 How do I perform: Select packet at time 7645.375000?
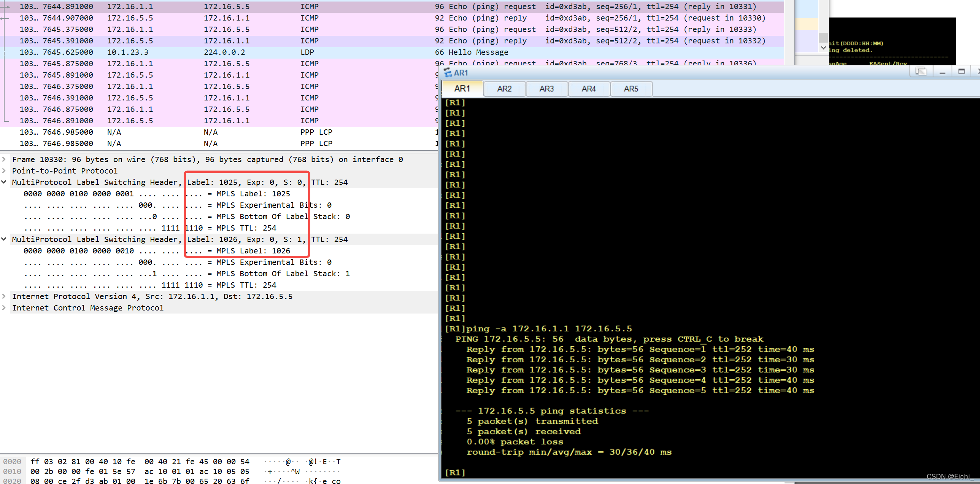pos(392,29)
